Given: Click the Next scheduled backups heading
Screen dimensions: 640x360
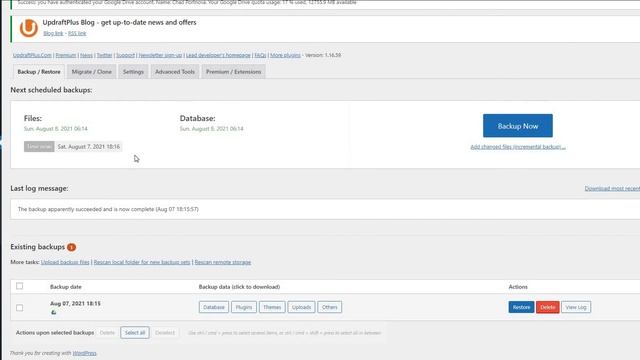Looking at the screenshot, I should pos(51,90).
